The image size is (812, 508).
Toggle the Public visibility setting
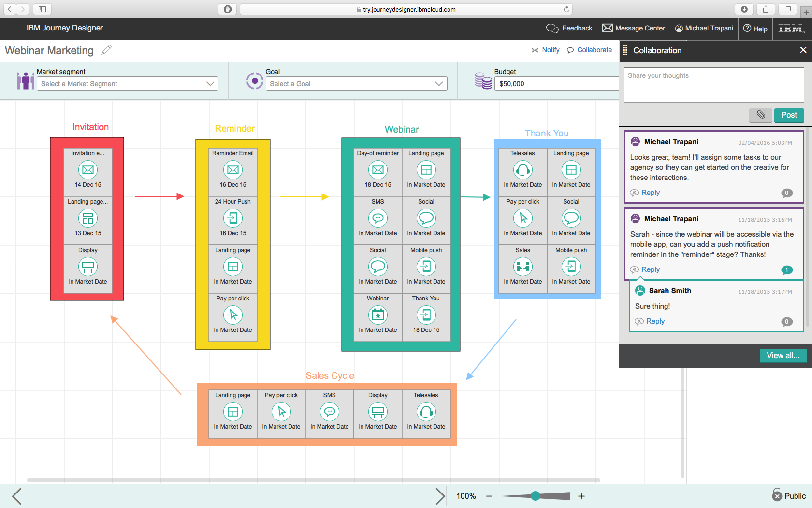[789, 496]
